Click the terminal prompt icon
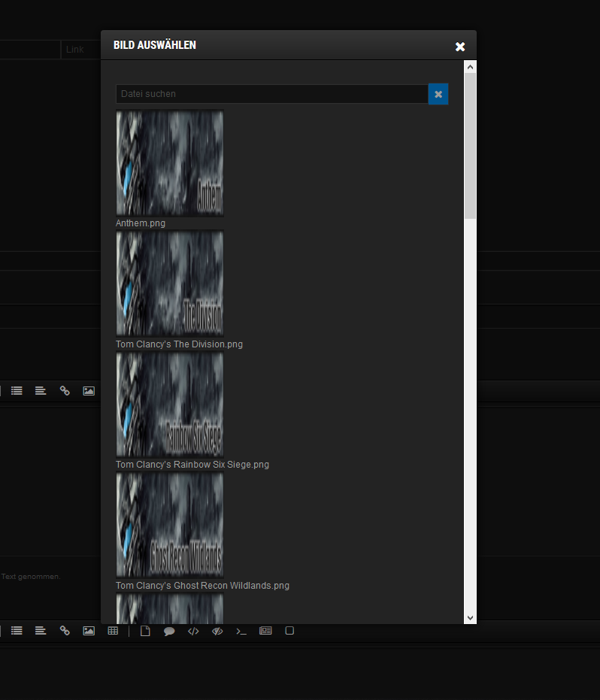Viewport: 600px width, 700px height. pyautogui.click(x=241, y=632)
